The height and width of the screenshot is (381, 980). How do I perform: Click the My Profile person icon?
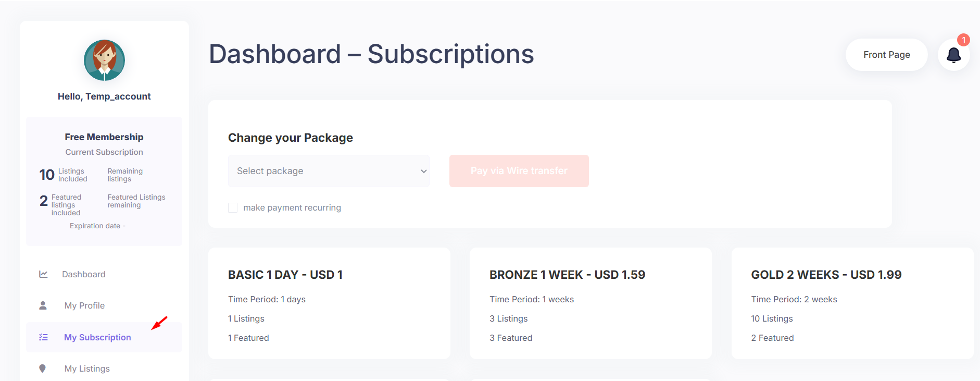43,305
